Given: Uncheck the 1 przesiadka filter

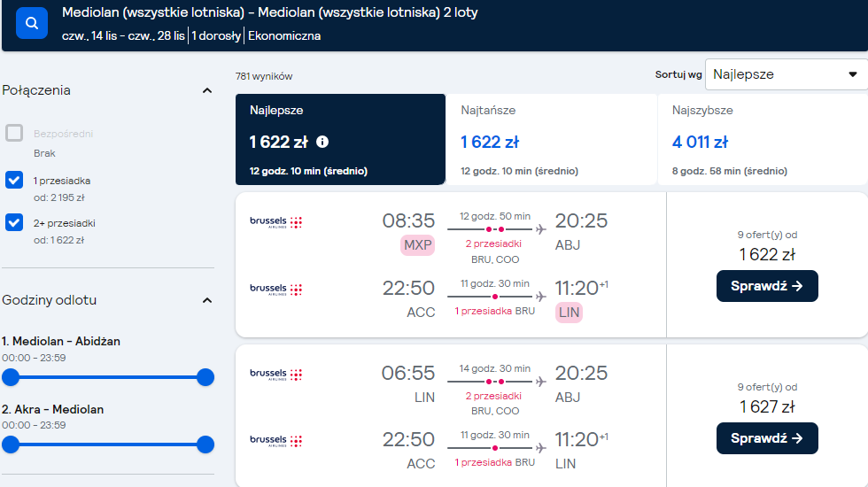Looking at the screenshot, I should click(14, 181).
